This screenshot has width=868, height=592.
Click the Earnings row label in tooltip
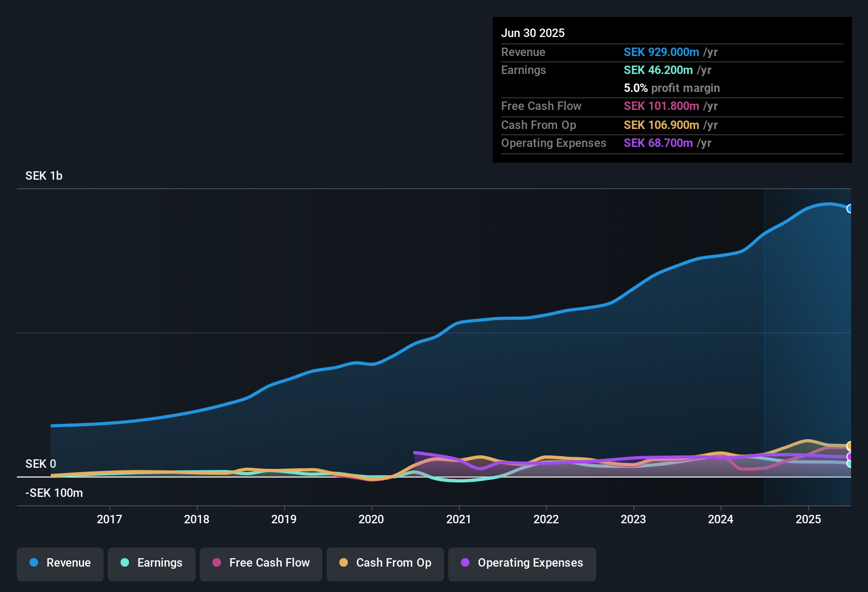(523, 70)
